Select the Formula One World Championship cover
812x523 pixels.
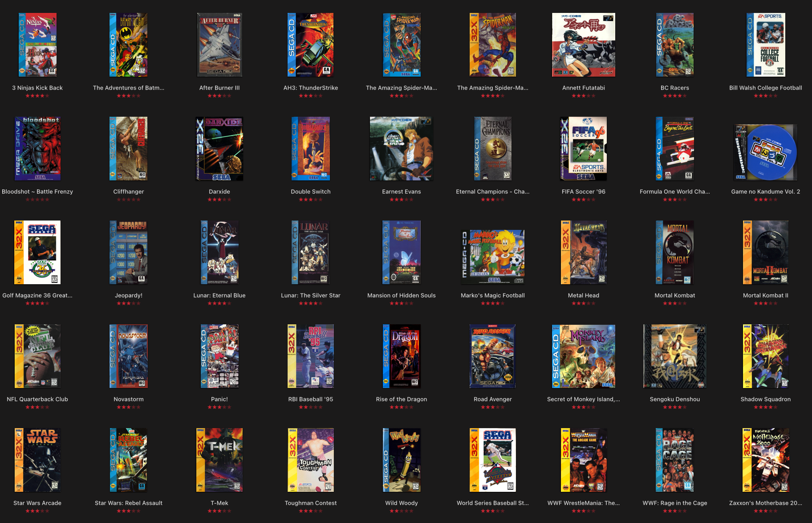(675, 148)
